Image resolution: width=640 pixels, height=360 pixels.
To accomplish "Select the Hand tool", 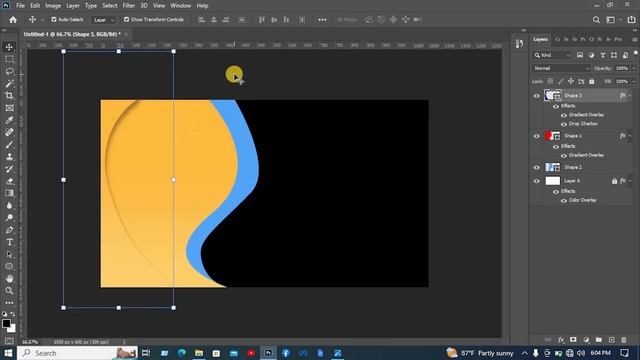I will coord(9,279).
